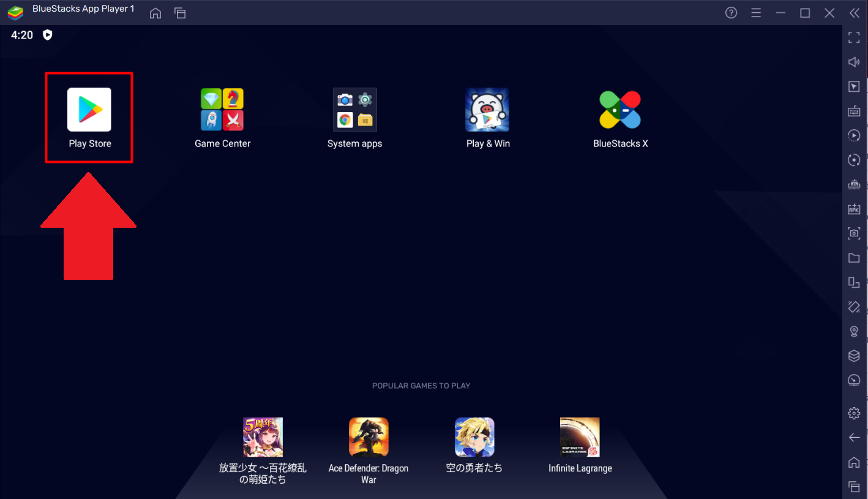Open Ace Defender: Dragon War game
This screenshot has width=868, height=499.
click(369, 437)
